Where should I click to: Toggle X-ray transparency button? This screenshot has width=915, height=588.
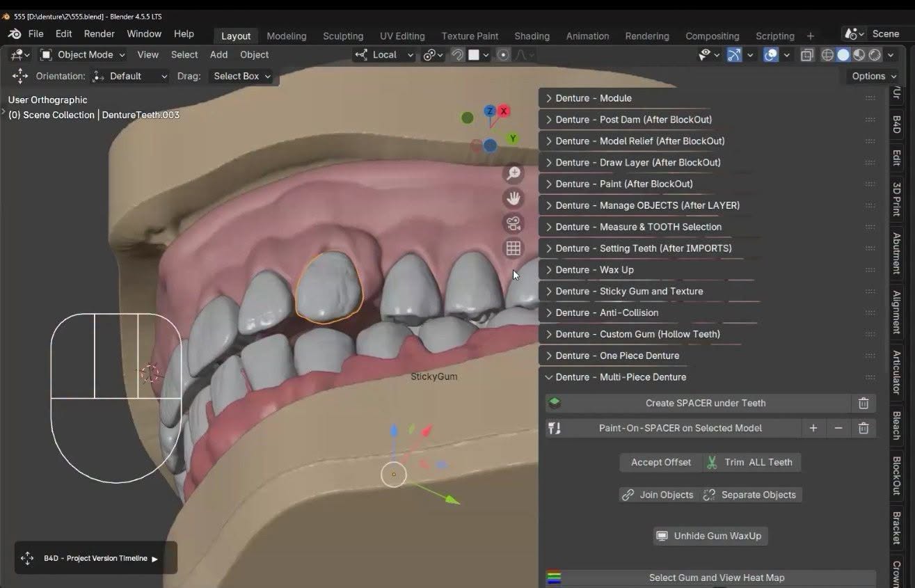(x=807, y=54)
